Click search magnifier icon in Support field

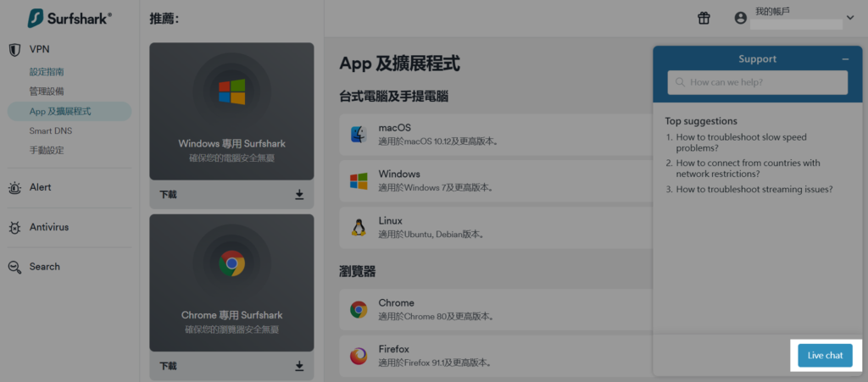(x=680, y=82)
